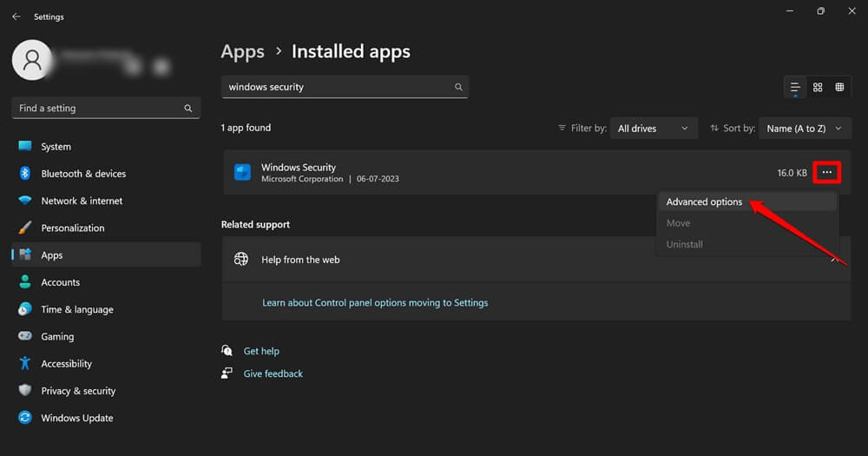Select Advanced options from context menu
Image resolution: width=868 pixels, height=456 pixels.
pyautogui.click(x=704, y=202)
